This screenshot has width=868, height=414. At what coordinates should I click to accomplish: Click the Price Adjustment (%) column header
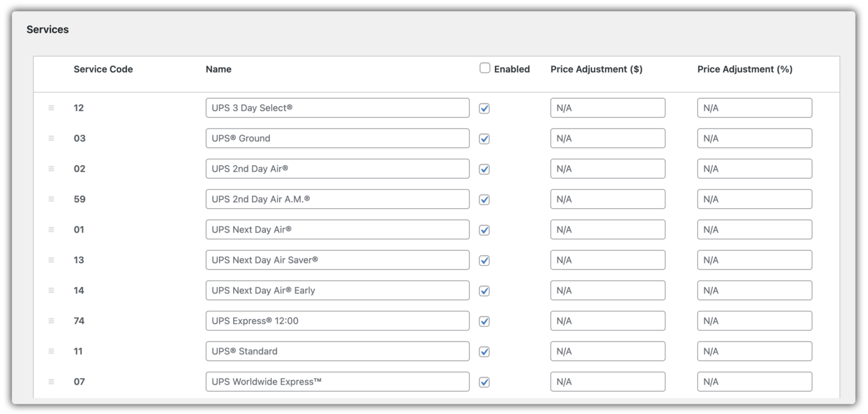pos(745,69)
